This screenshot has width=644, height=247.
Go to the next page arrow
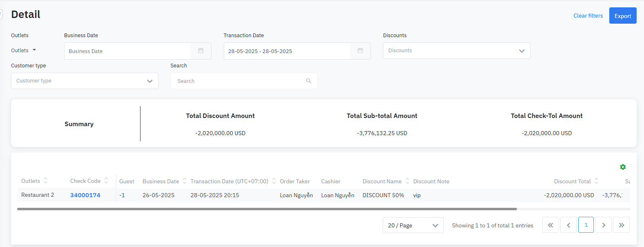pyautogui.click(x=603, y=225)
